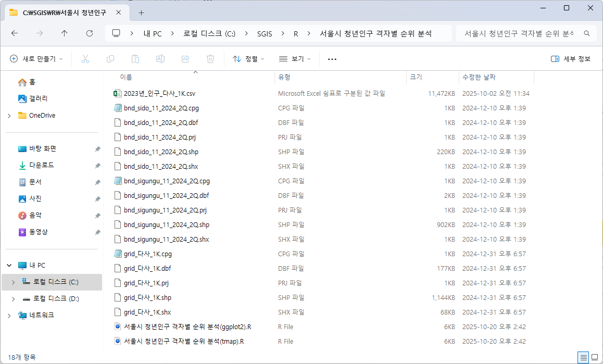Screen dimensions: 603x364
Task: Open the 정렬 sort dropdown
Action: (248, 59)
